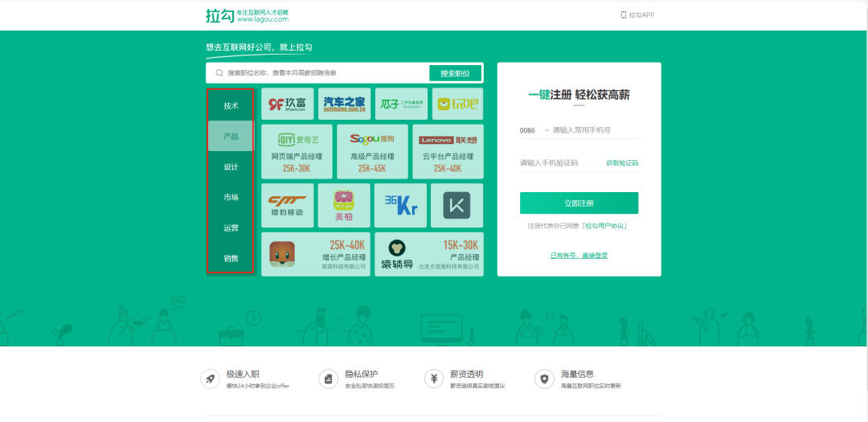Click the 隐私保护 heading text
Image resolution: width=868 pixels, height=422 pixels.
click(361, 375)
